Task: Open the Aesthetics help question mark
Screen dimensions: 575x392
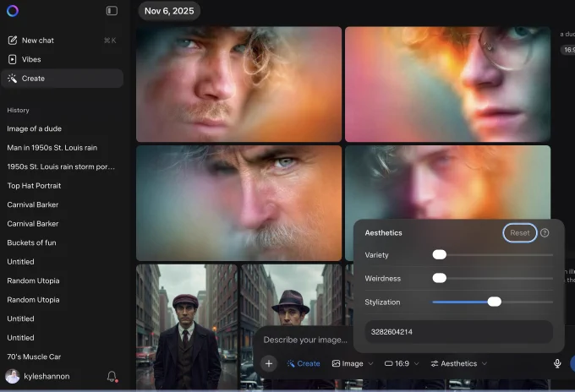Action: tap(545, 233)
